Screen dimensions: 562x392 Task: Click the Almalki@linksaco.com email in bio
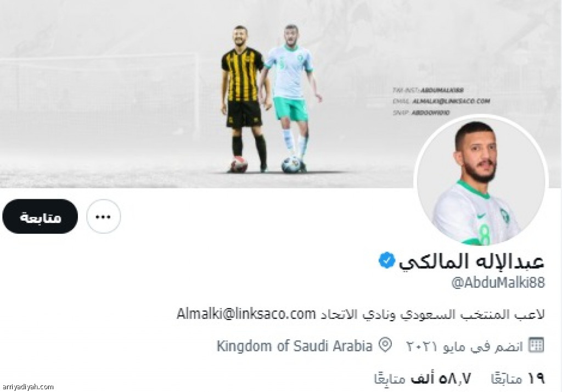point(246,314)
